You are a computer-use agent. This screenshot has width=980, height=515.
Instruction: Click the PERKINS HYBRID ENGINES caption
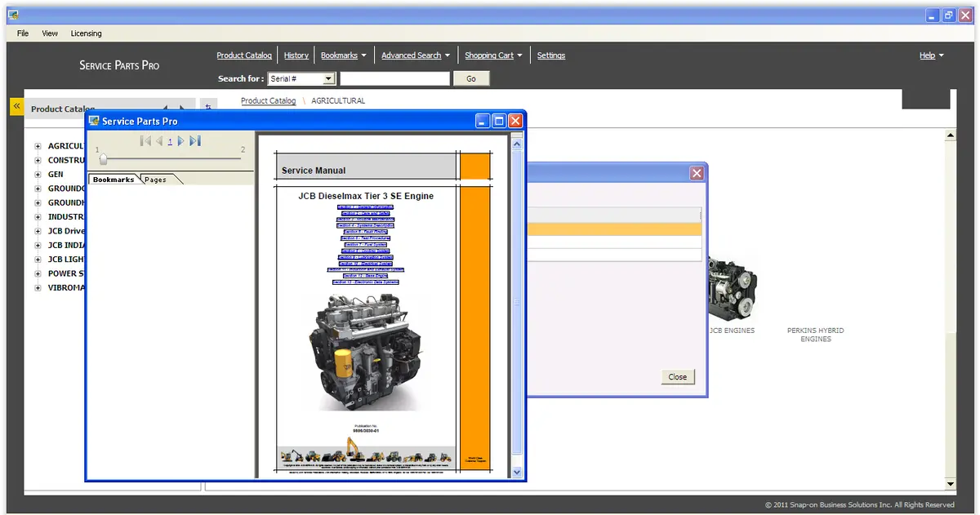pyautogui.click(x=815, y=335)
